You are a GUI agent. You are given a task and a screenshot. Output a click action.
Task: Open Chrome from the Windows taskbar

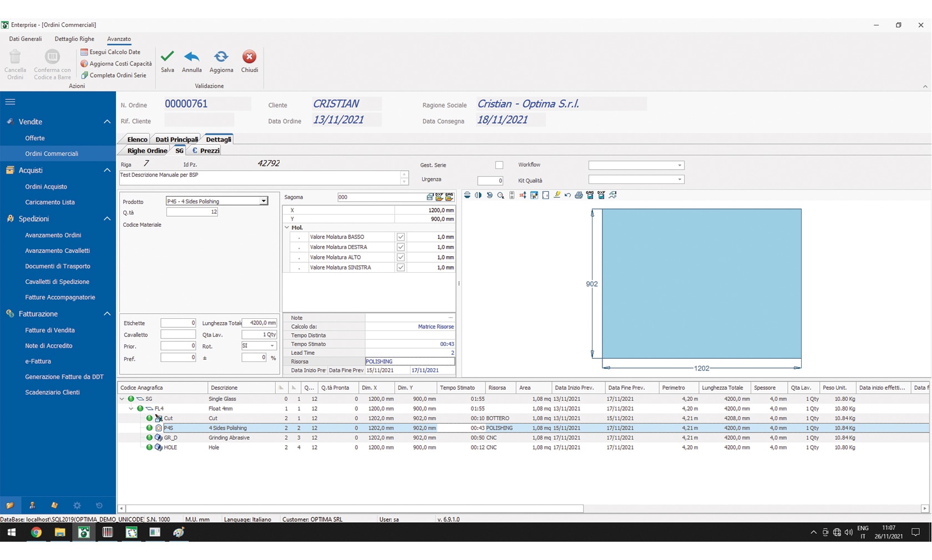pos(36,532)
